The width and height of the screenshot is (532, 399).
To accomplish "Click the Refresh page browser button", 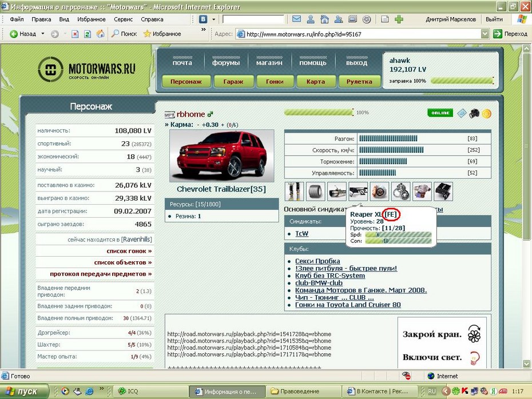I will click(x=88, y=34).
